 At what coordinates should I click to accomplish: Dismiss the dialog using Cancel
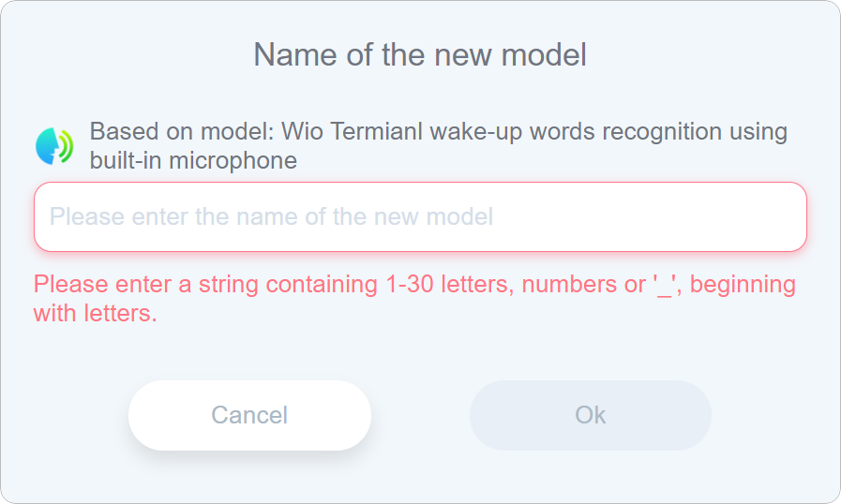[x=249, y=415]
